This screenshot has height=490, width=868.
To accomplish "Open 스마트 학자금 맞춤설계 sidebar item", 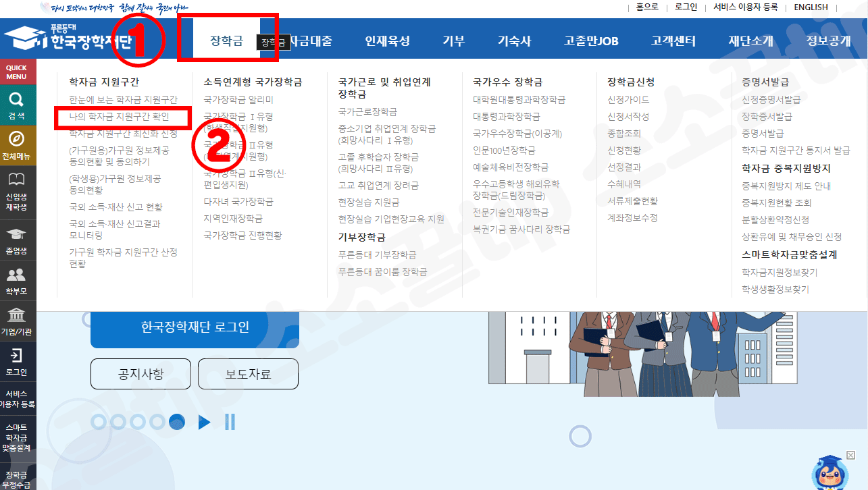I will point(17,437).
